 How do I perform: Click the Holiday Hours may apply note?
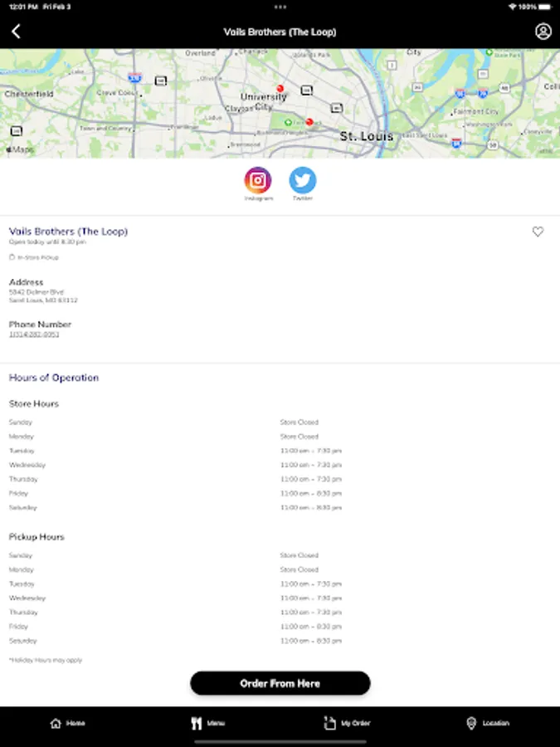[46, 661]
